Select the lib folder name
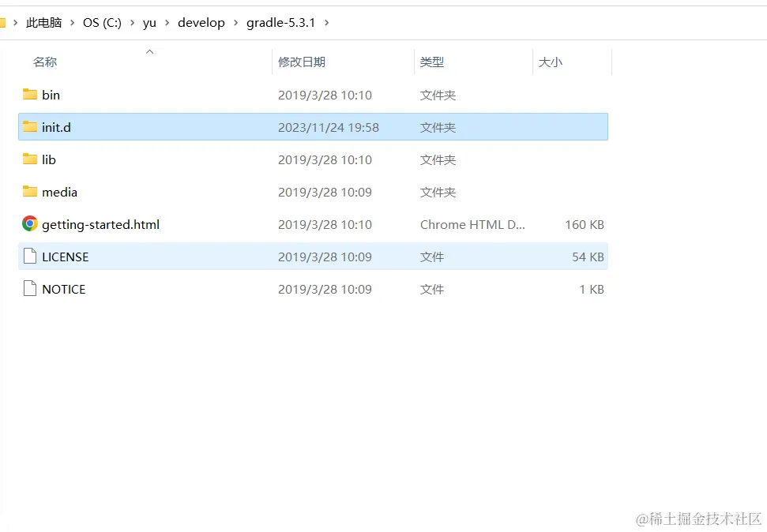The width and height of the screenshot is (767, 532). 49,159
